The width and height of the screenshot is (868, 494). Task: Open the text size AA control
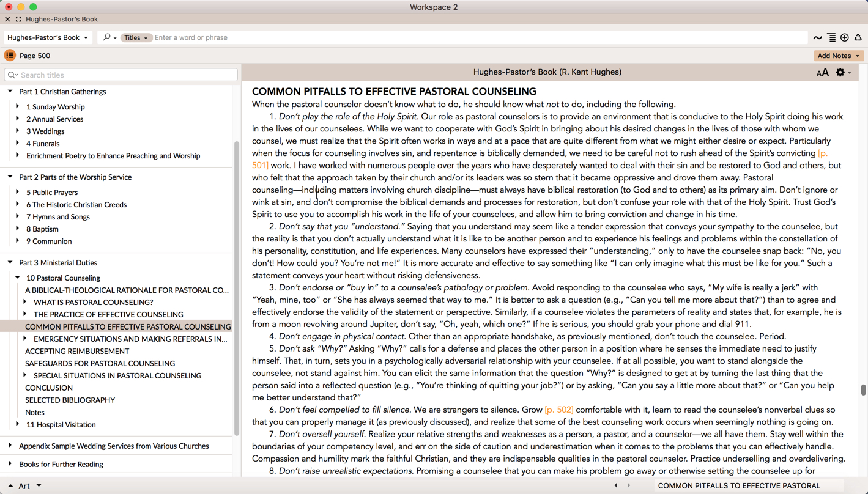coord(822,73)
